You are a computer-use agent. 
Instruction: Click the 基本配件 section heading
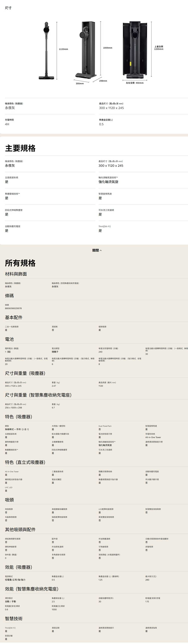click(14, 317)
